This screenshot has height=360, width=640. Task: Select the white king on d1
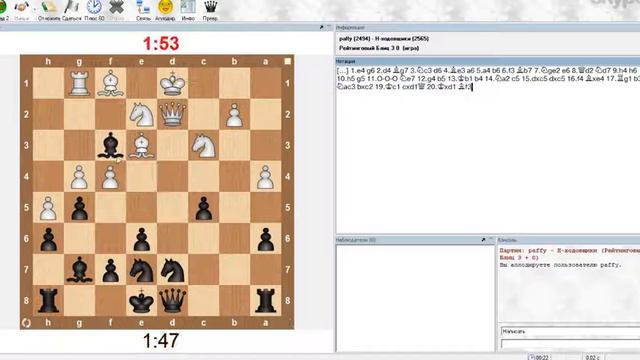pyautogui.click(x=172, y=83)
